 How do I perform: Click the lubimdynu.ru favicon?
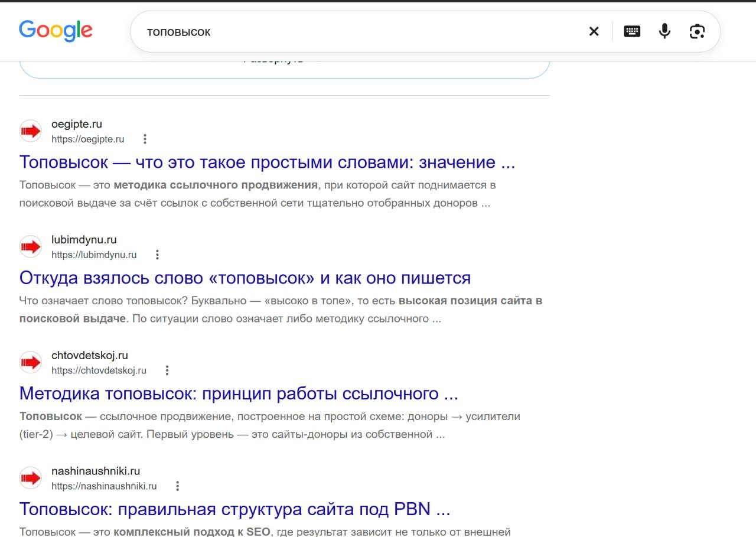pyautogui.click(x=31, y=247)
